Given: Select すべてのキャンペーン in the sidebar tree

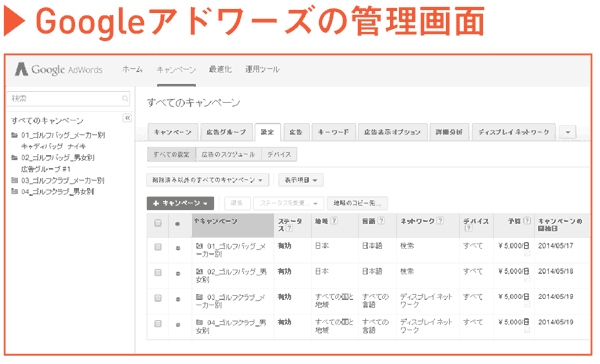Looking at the screenshot, I should (x=47, y=121).
